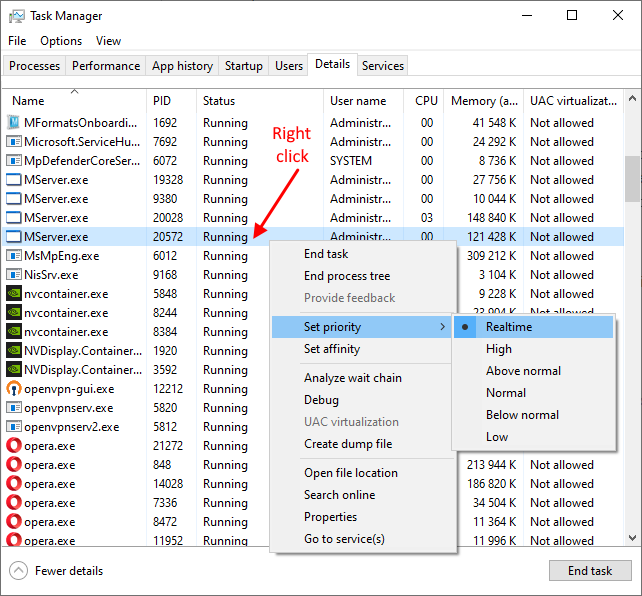
Task: Switch to the Performance tab
Action: click(x=106, y=66)
